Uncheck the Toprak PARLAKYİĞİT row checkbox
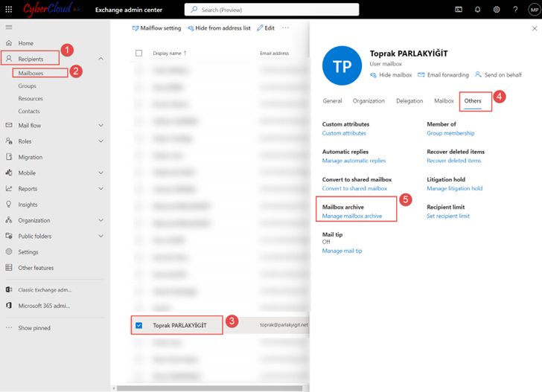542x392 pixels. point(139,325)
